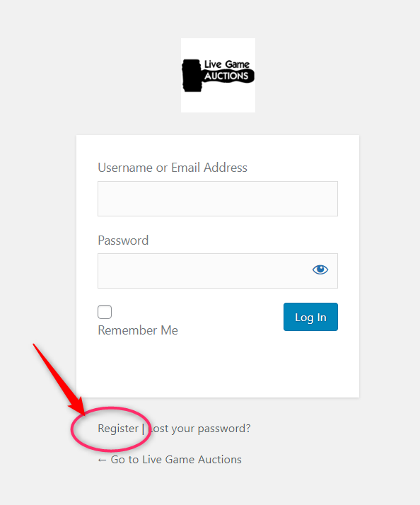Click the 'Live Game' text in logo
The image size is (420, 505).
coord(227,64)
